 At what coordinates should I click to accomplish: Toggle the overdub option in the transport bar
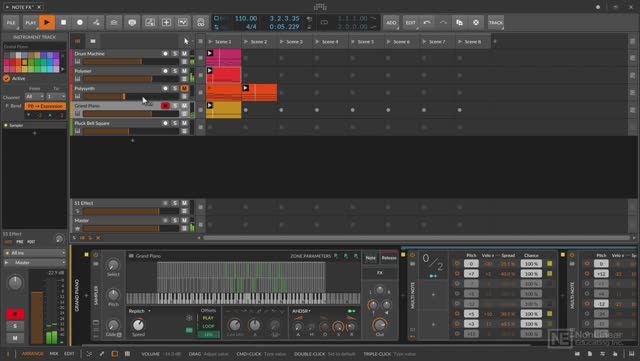point(167,22)
